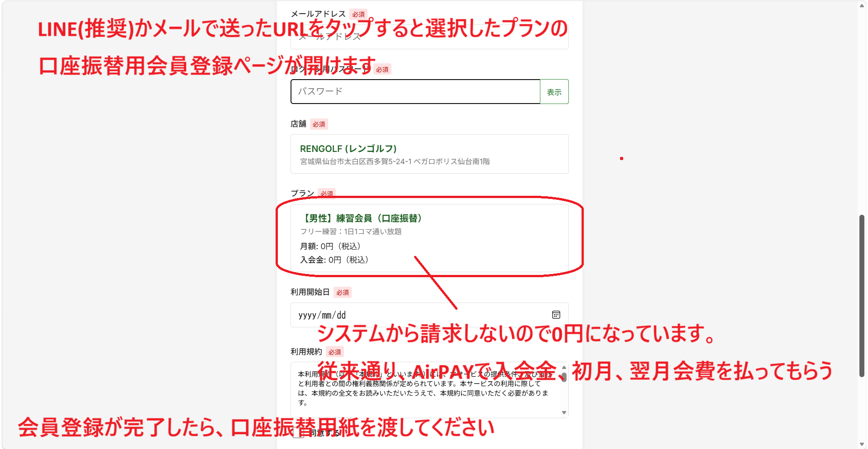This screenshot has width=868, height=449.
Task: Click the 店舗 section label
Action: pyautogui.click(x=298, y=124)
